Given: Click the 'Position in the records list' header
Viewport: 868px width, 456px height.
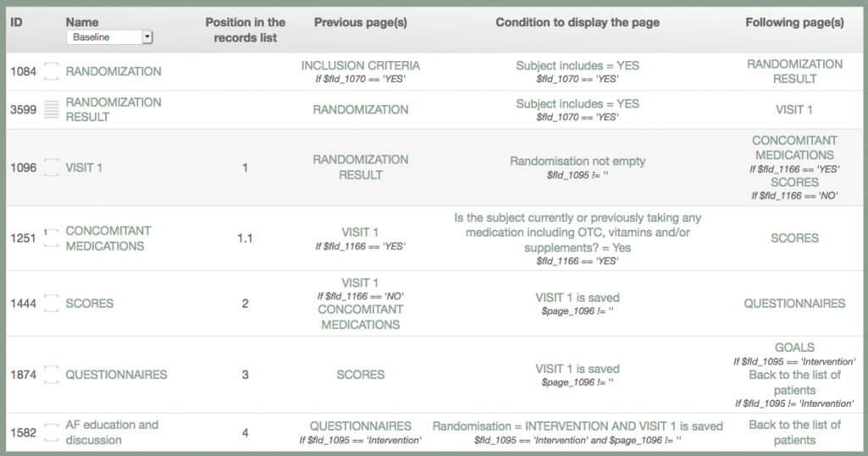Looking at the screenshot, I should click(x=245, y=30).
